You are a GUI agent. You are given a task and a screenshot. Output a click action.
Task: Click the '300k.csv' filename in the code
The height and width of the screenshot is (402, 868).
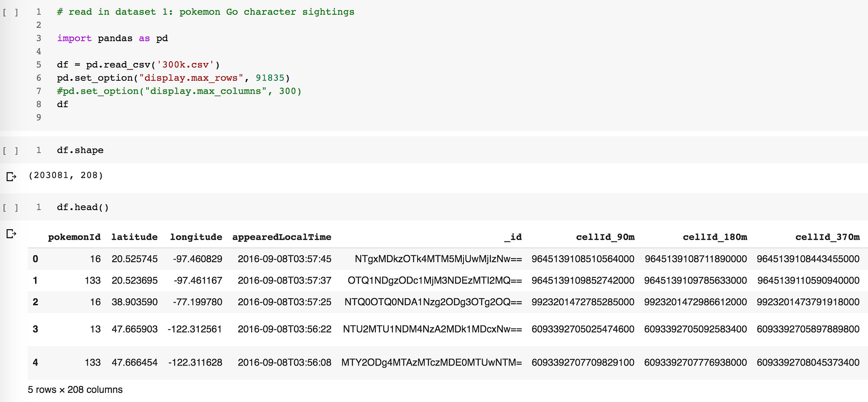tap(187, 64)
